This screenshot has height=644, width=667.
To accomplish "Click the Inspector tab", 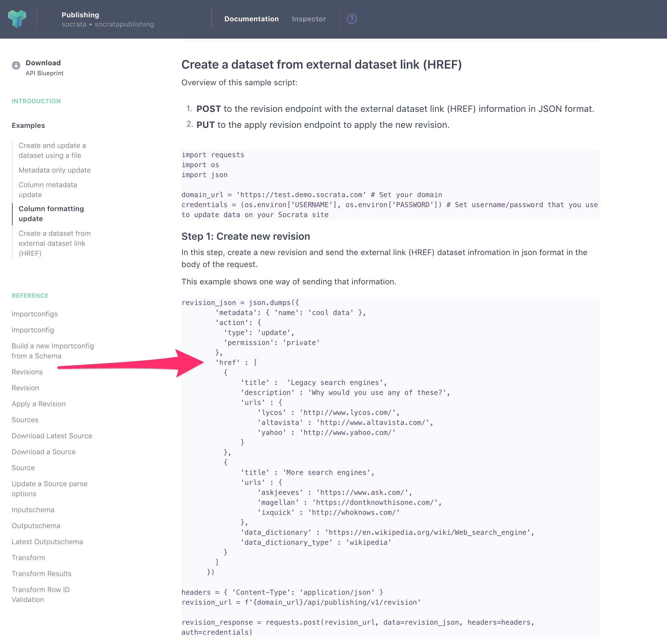I will click(309, 19).
